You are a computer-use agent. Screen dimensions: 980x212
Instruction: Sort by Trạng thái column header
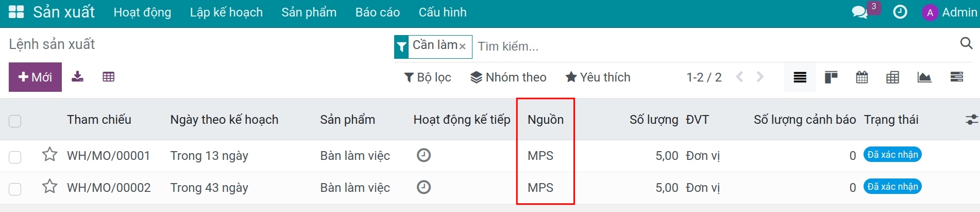(891, 120)
